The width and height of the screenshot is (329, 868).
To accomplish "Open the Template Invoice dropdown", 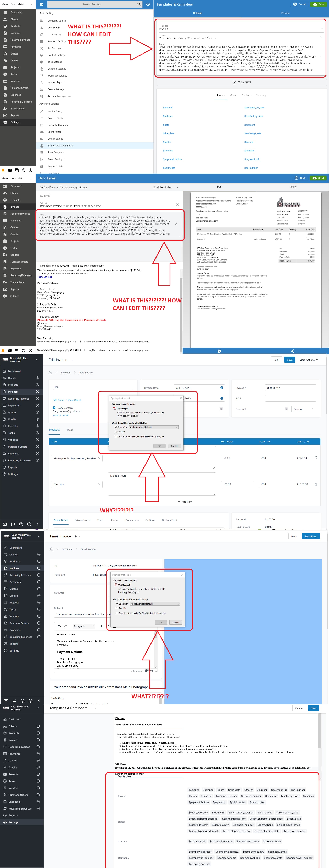I will (x=241, y=29).
